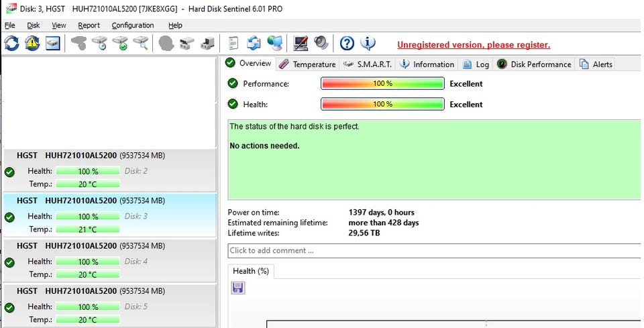Viewport: 644px width, 328px height.
Task: Switch to the Alerts tab
Action: click(596, 64)
